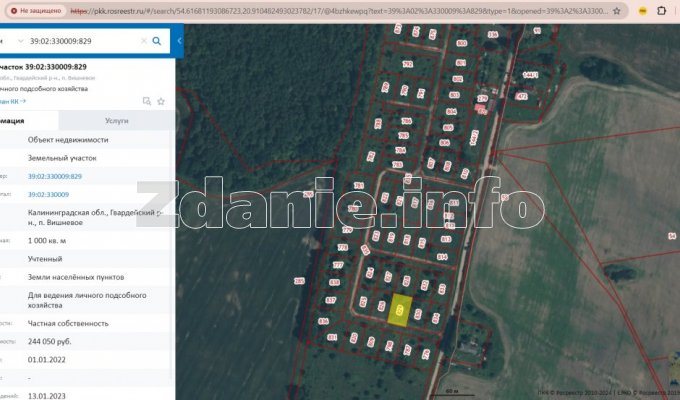Click parcel label 831 on the map
Screen dimensions: 680x400
pyautogui.click(x=332, y=337)
